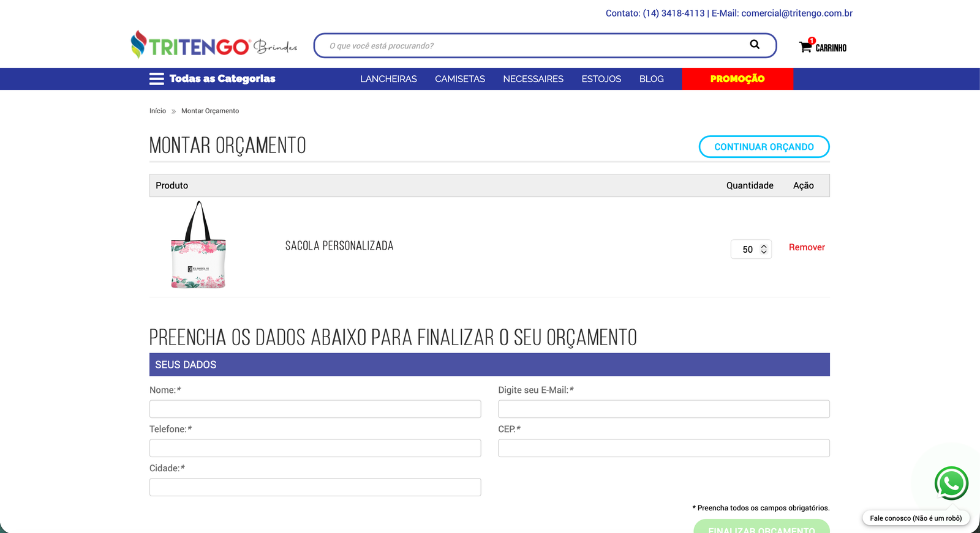Open the shopping cart icon
Screen dimensions: 980x533
pyautogui.click(x=805, y=47)
